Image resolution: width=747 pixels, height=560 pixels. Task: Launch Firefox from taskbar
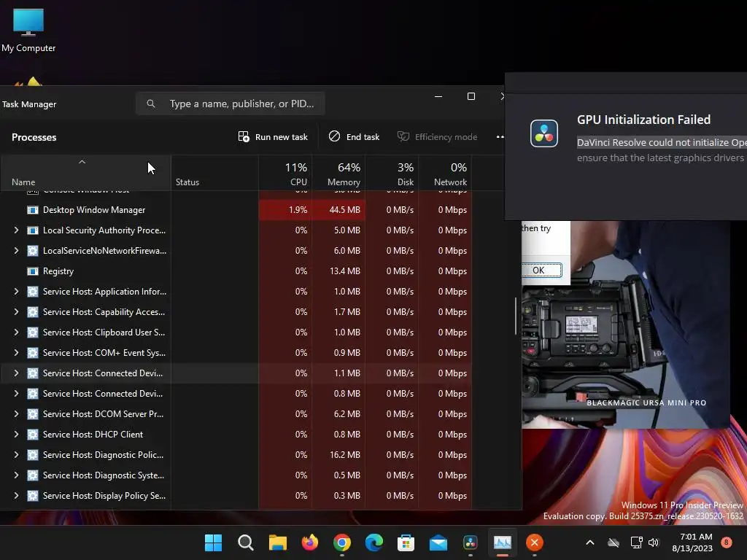(x=309, y=542)
